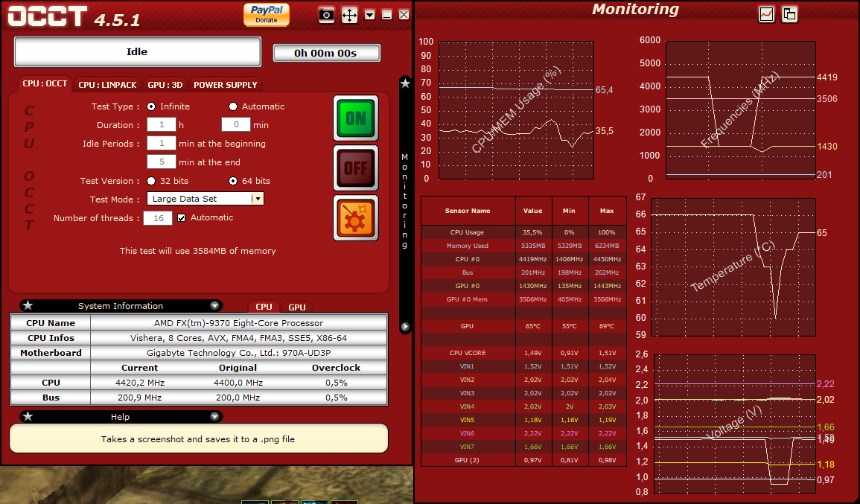Open the POWER SUPPLY tab
860x504 pixels.
[x=226, y=84]
